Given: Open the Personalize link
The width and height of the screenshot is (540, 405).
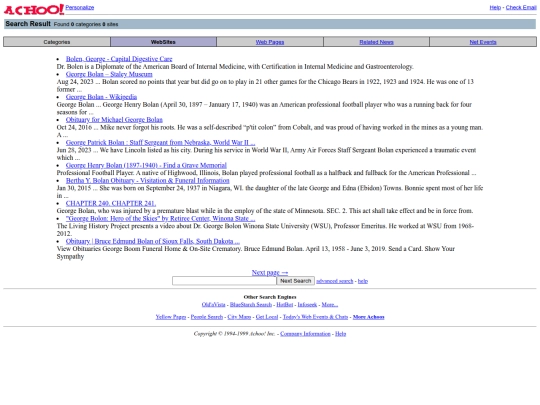Looking at the screenshot, I should click(x=80, y=8).
